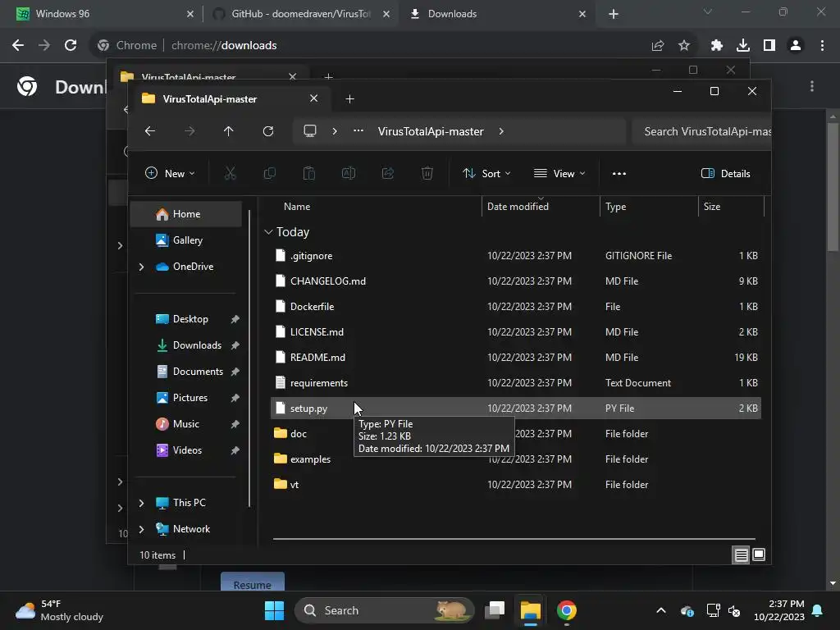Switch to large thumbnails view icon in status bar
840x630 pixels.
coord(759,555)
